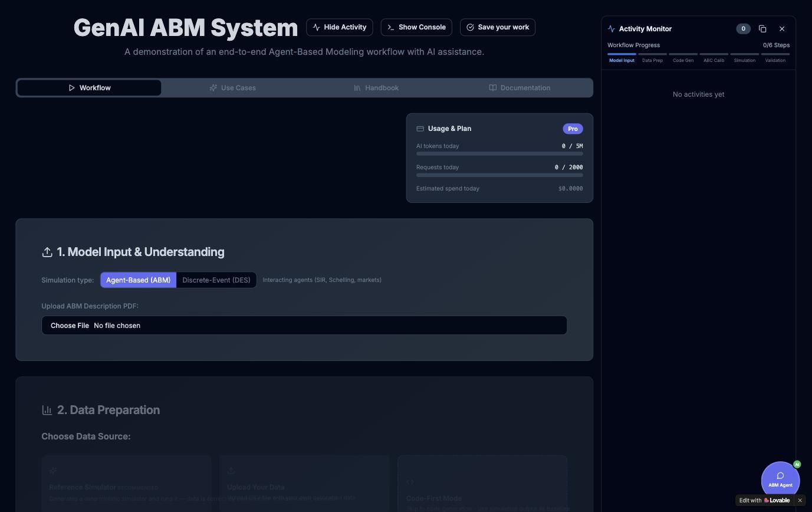Select the Data Prep workflow step
The width and height of the screenshot is (812, 512).
652,58
